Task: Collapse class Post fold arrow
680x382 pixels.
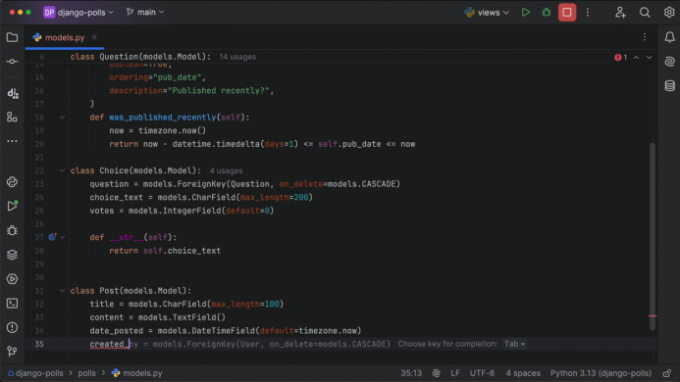Action: coord(62,291)
